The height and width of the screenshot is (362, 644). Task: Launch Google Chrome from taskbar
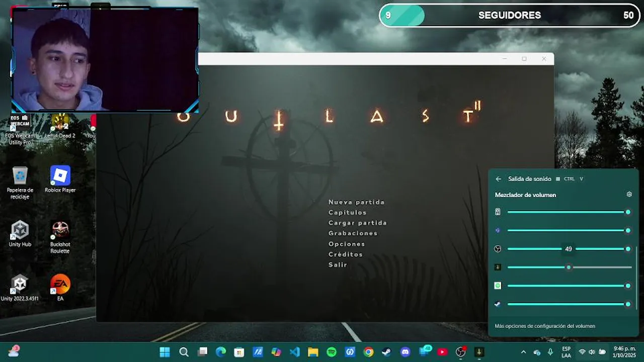point(368,352)
